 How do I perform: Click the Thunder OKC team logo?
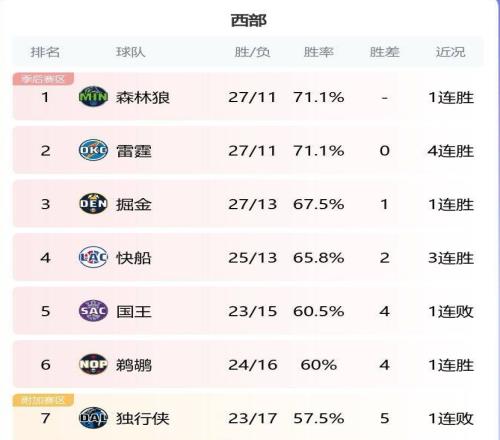point(93,150)
